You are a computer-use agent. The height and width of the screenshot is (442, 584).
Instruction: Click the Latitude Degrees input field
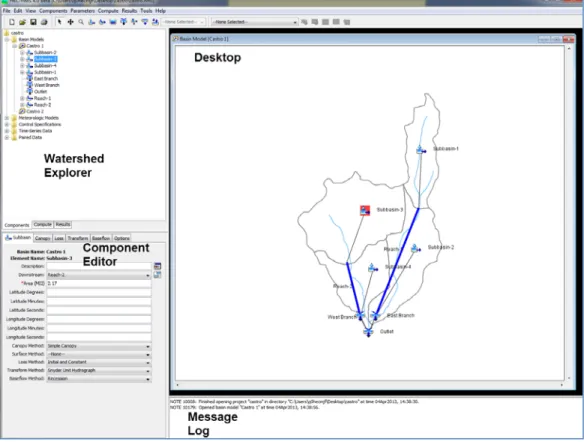click(99, 293)
